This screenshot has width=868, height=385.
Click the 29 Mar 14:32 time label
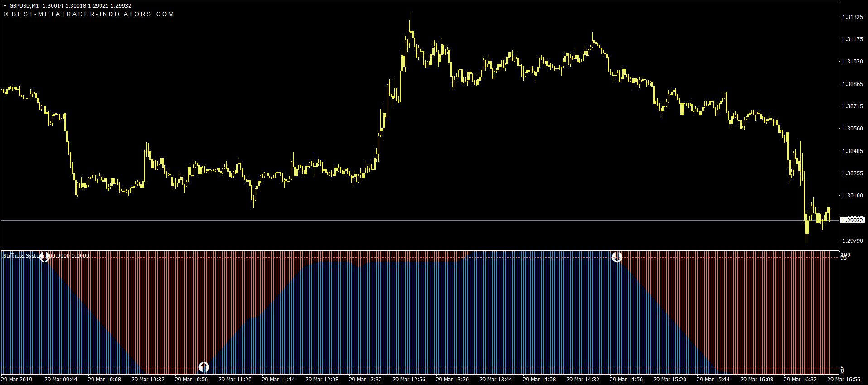[x=583, y=380]
